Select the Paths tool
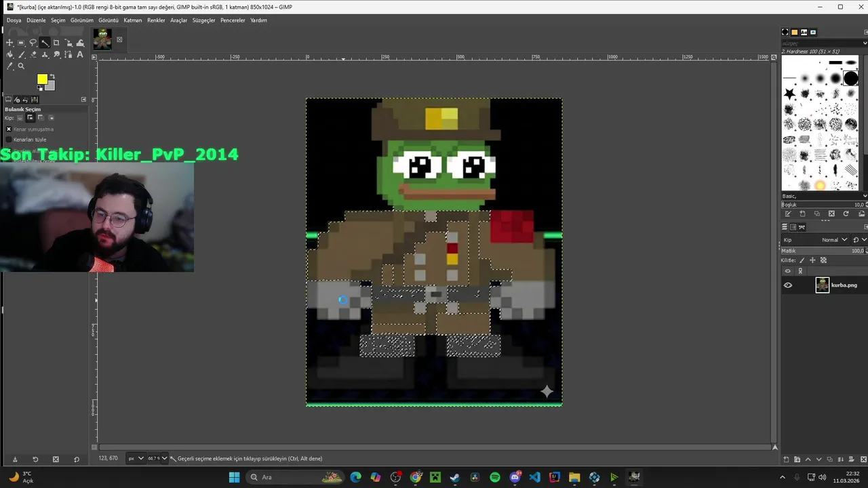This screenshot has width=868, height=488. 68,54
